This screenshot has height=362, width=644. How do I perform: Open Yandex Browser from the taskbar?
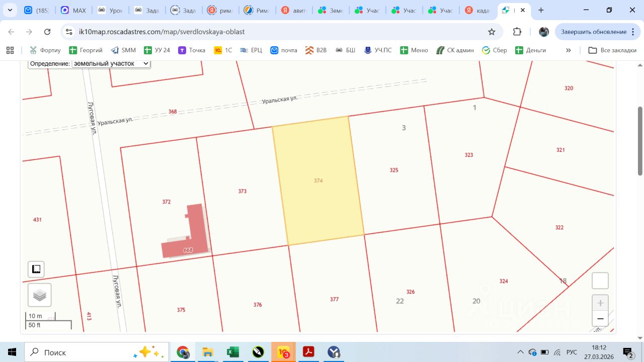pyautogui.click(x=334, y=352)
